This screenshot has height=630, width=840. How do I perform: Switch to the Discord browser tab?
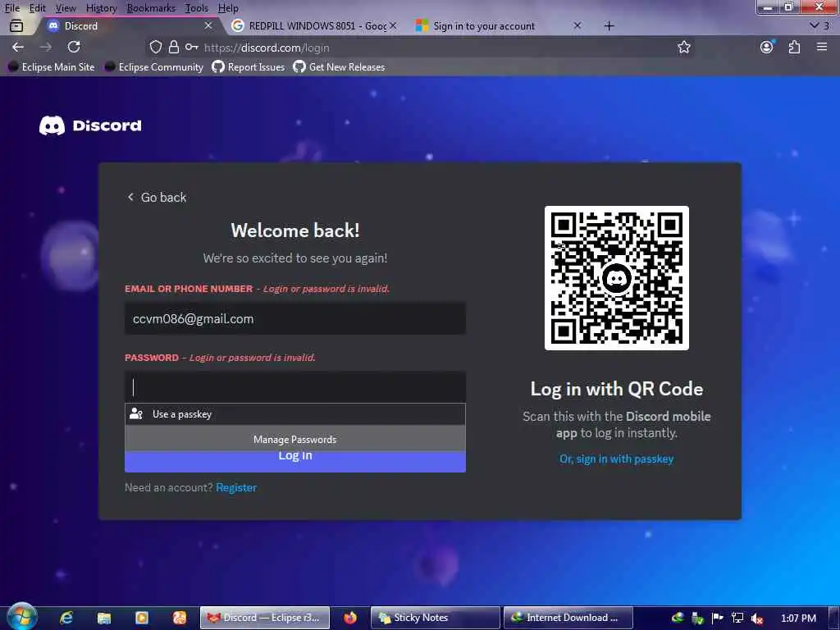click(x=130, y=25)
